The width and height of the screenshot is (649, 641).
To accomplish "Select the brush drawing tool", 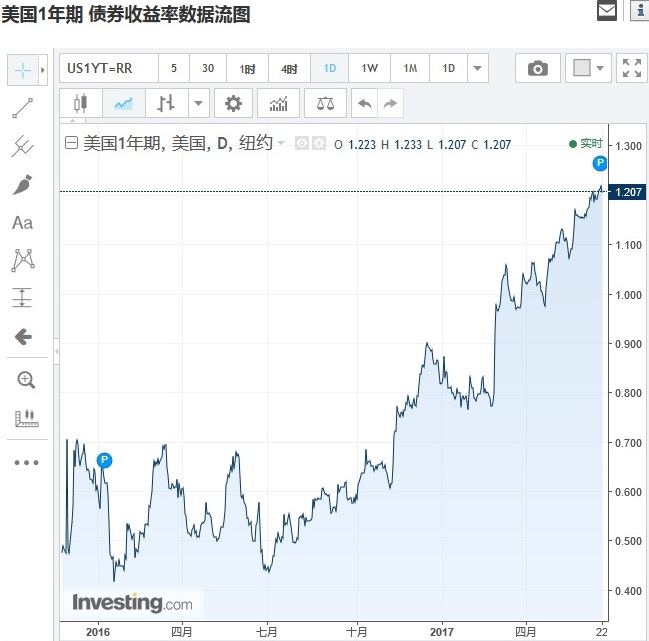I will pyautogui.click(x=23, y=185).
